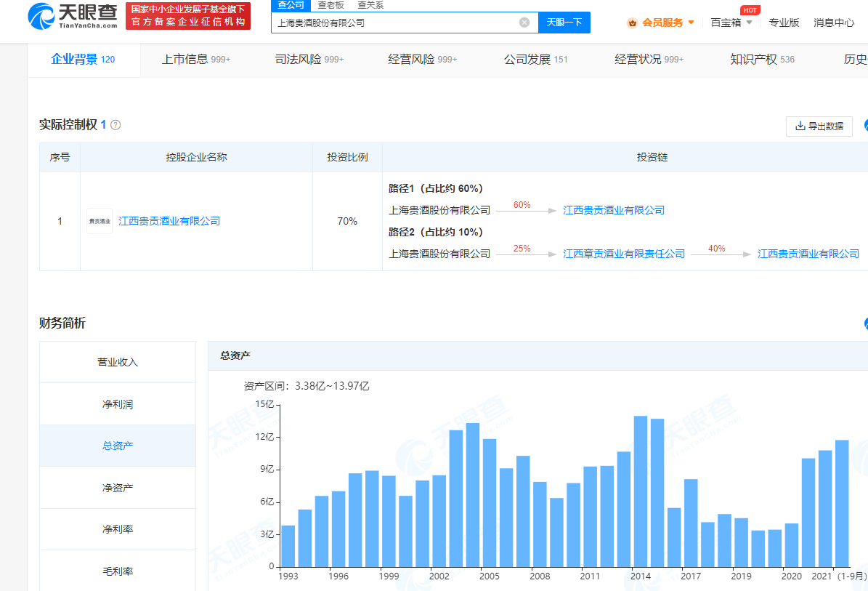Screen dimensions: 868x591
Task: Click the 会员服务 crown icon
Action: 632,23
